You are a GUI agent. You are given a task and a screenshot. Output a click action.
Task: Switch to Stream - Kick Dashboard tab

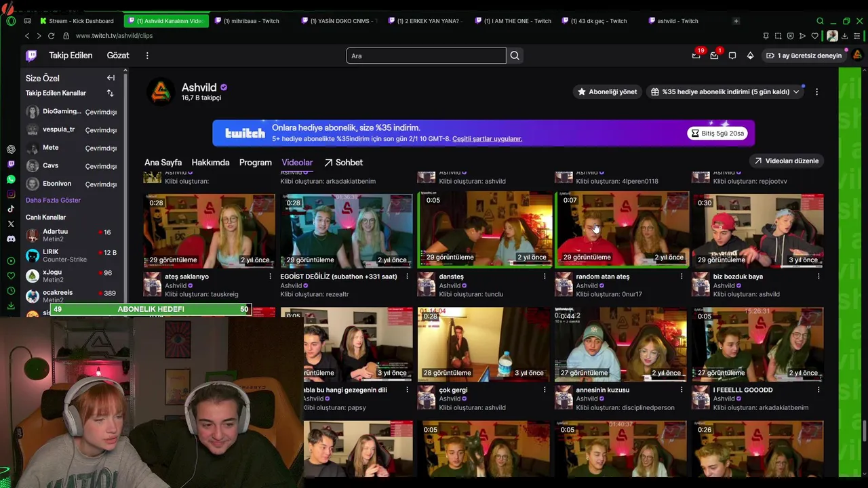[x=77, y=21]
